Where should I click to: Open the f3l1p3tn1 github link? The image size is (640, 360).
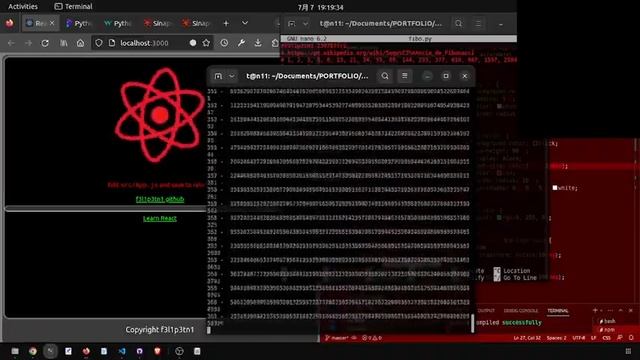coord(160,199)
